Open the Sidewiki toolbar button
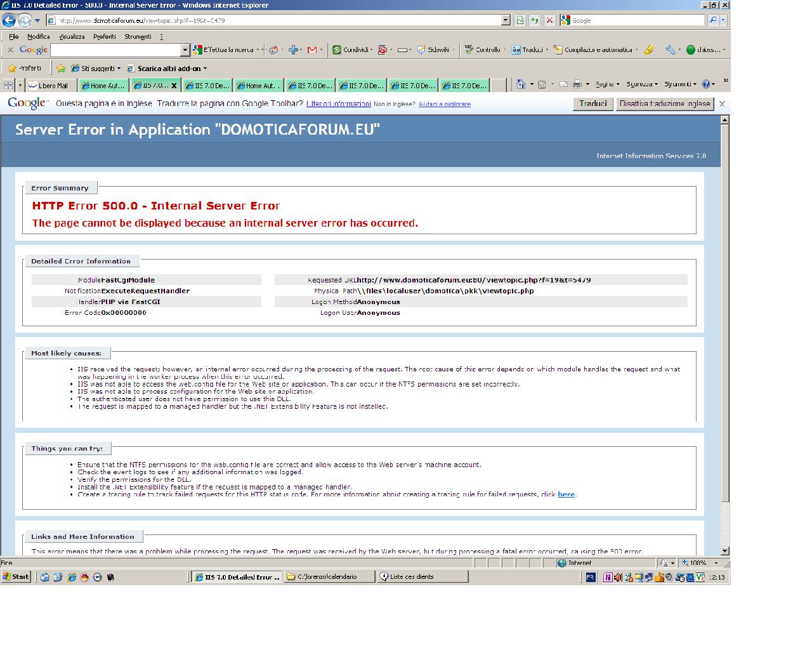This screenshot has width=812, height=650. (433, 50)
